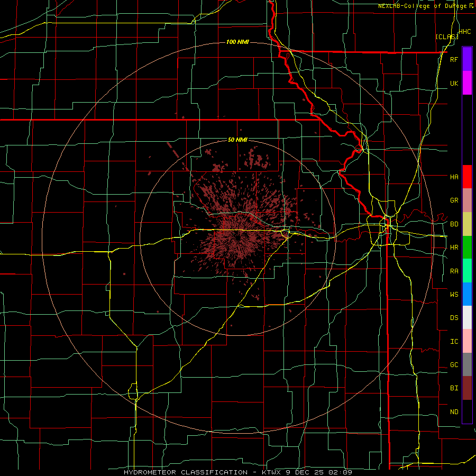Click the HYDROMETEOR CLASSIFICATION title text

tap(186, 472)
